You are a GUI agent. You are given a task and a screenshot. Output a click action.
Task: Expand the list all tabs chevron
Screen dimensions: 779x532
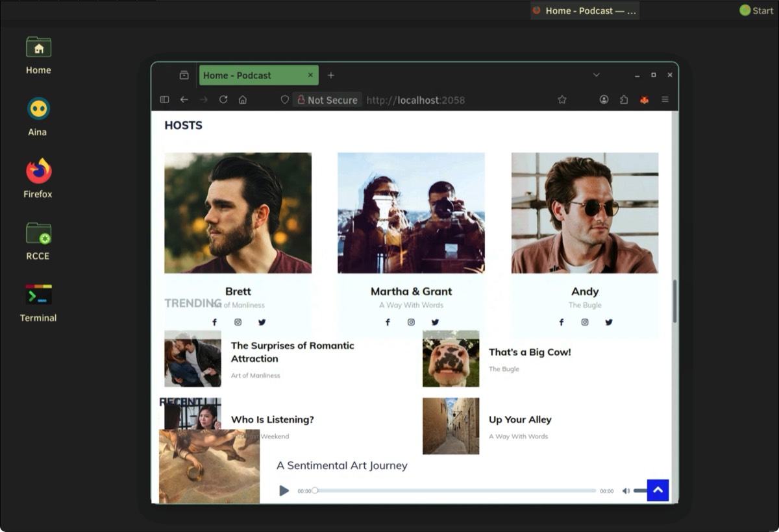pyautogui.click(x=596, y=75)
